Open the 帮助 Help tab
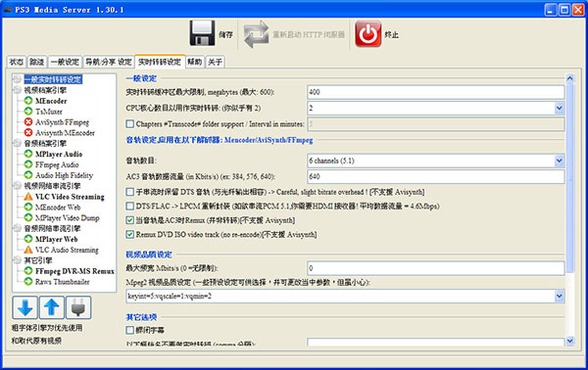The width and height of the screenshot is (588, 370). [x=195, y=62]
